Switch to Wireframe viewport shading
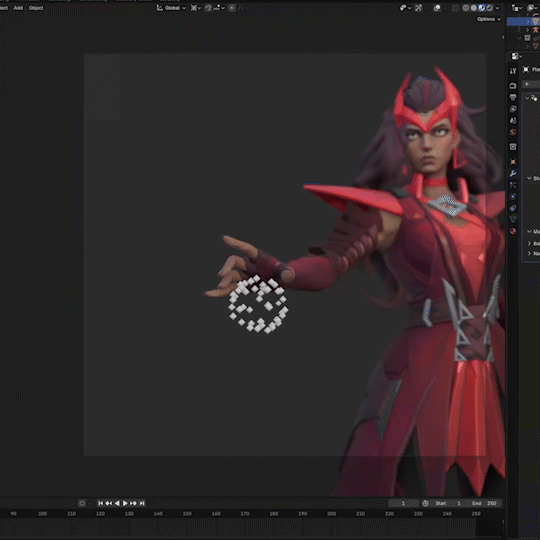 click(466, 8)
